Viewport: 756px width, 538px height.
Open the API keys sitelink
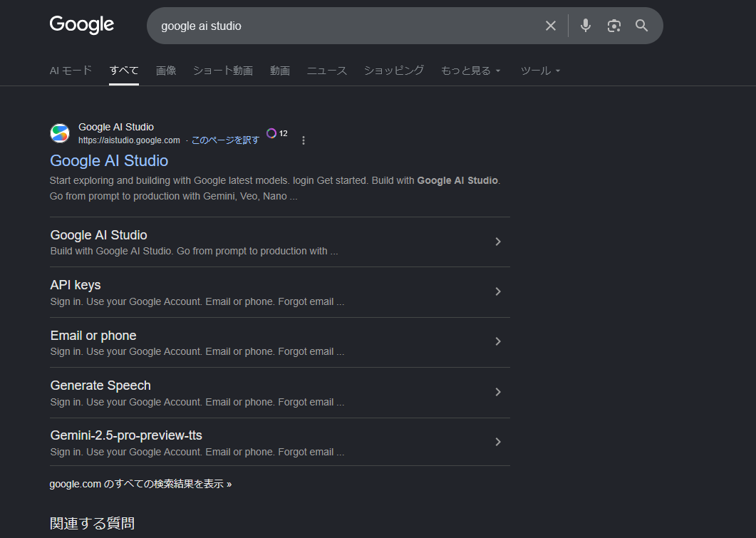279,292
